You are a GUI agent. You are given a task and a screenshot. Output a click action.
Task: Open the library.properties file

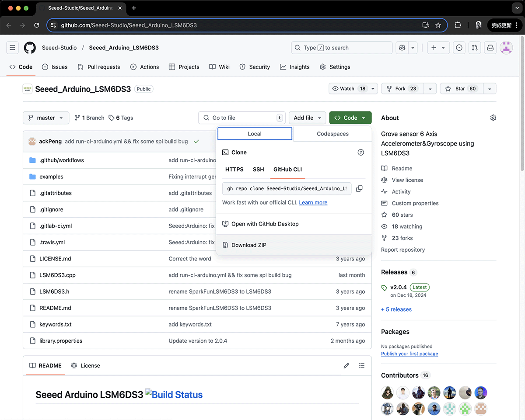point(61,341)
